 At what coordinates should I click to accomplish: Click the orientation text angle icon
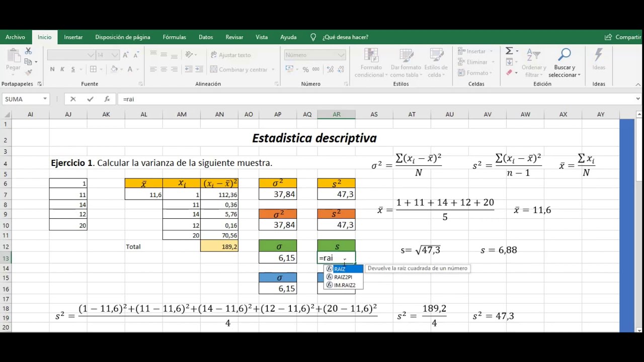point(189,55)
